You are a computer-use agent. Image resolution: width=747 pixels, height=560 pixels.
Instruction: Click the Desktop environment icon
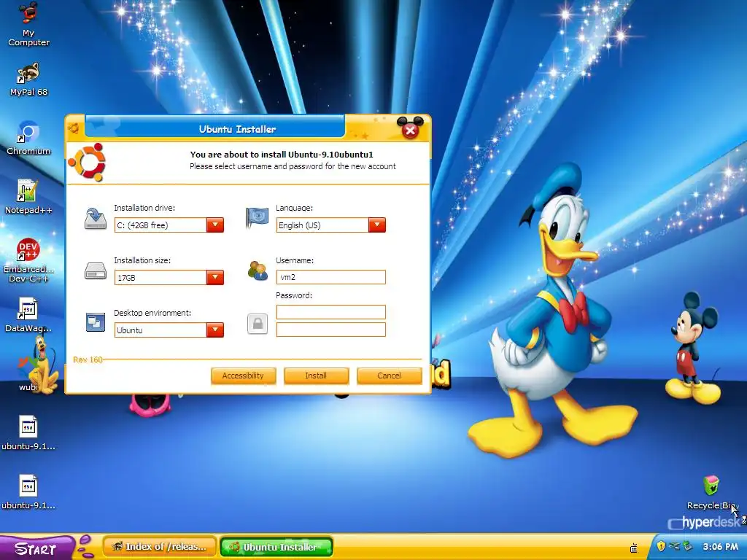coord(96,322)
